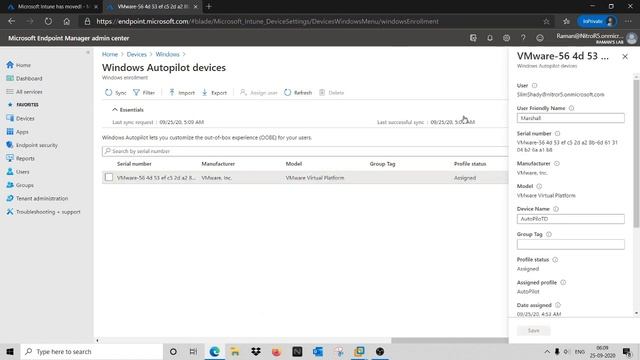Open Endpoint security in sidebar

coord(32,145)
